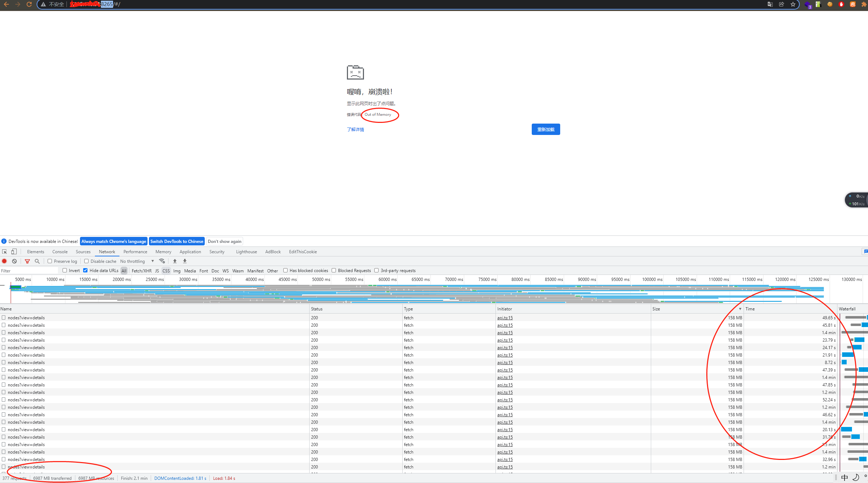This screenshot has width=868, height=483.
Task: Uncheck Hide data URLs
Action: (x=85, y=270)
